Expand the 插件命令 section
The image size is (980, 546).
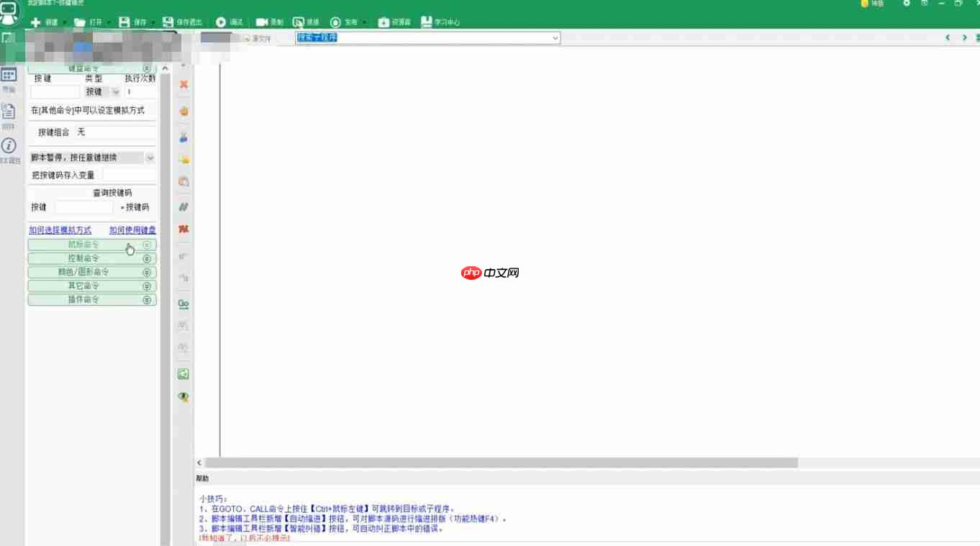[x=92, y=299]
